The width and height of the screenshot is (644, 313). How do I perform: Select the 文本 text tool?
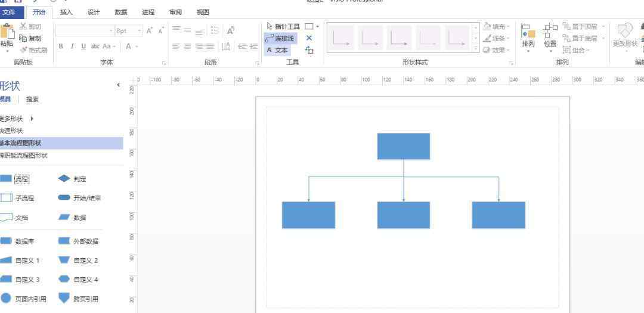pos(277,50)
